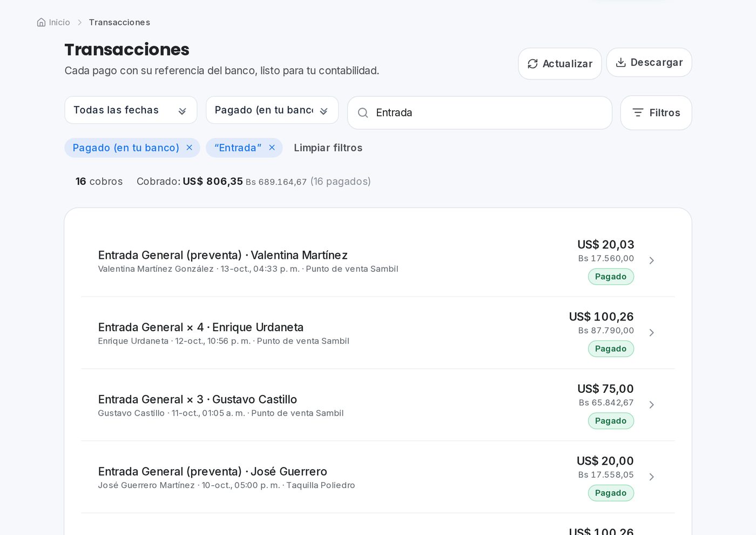This screenshot has height=535, width=756.
Task: Click the Transacciones breadcrumb item
Action: click(119, 22)
